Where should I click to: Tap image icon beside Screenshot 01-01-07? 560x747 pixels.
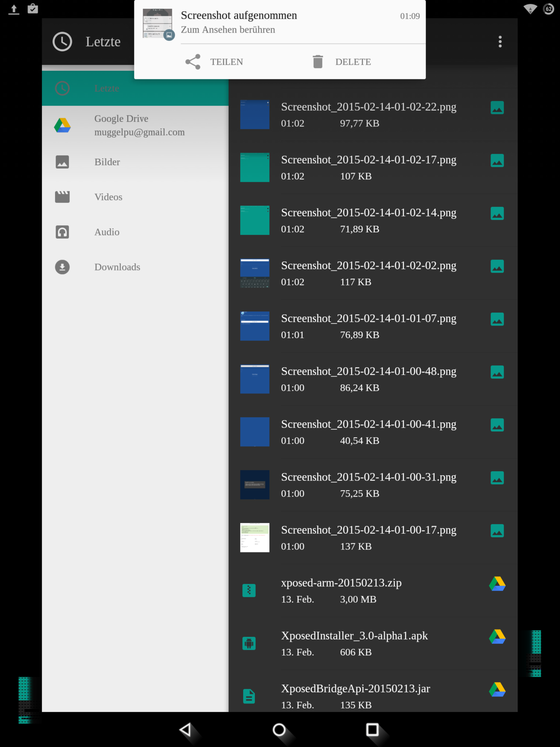coord(497,319)
